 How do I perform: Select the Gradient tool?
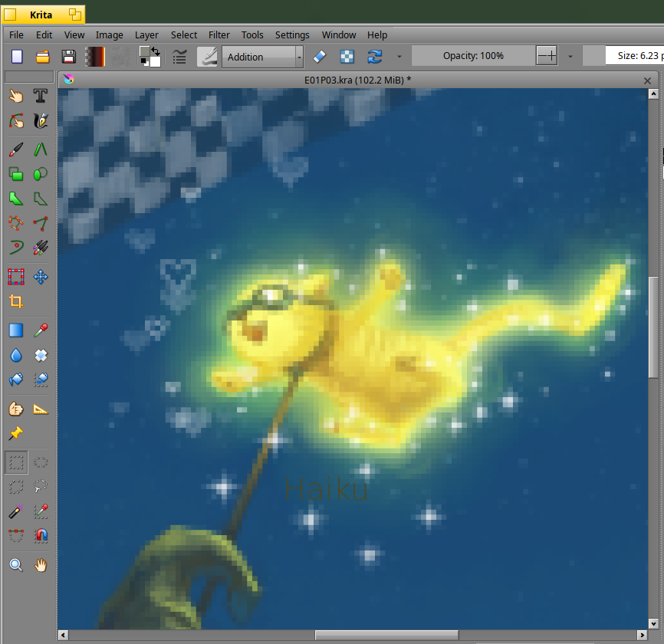(16, 330)
